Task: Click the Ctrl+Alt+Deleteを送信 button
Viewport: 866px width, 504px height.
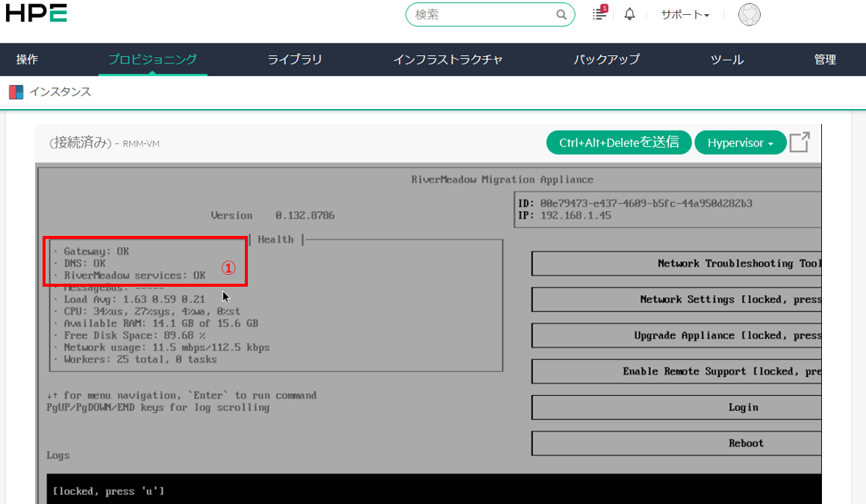Action: [619, 143]
